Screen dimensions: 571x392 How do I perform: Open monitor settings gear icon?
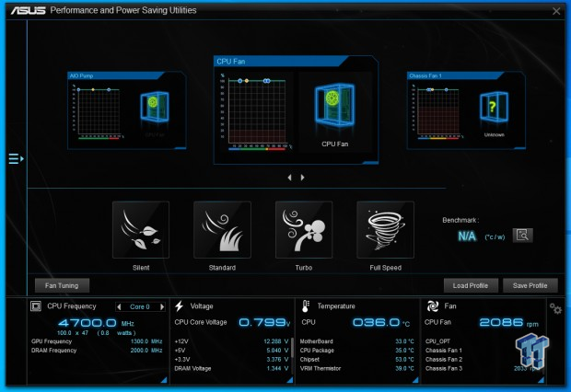pos(555,308)
